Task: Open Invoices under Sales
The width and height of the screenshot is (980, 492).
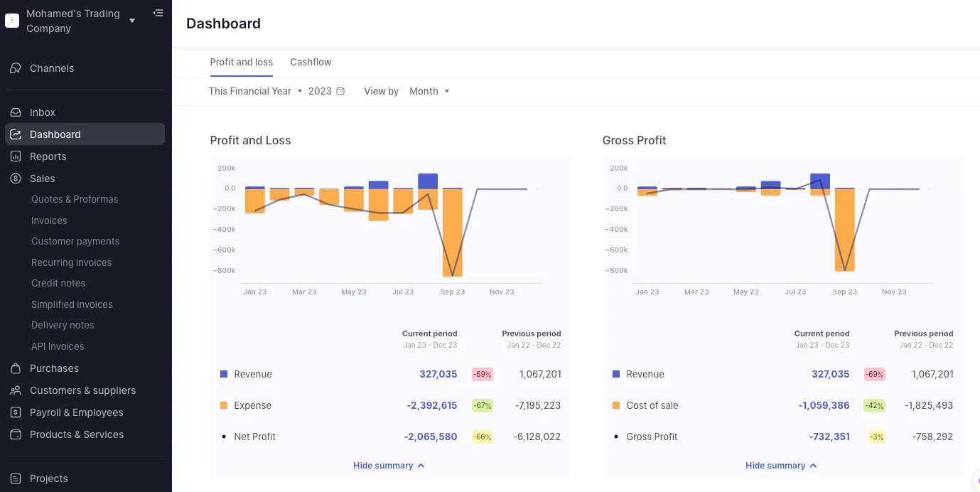Action: click(49, 220)
